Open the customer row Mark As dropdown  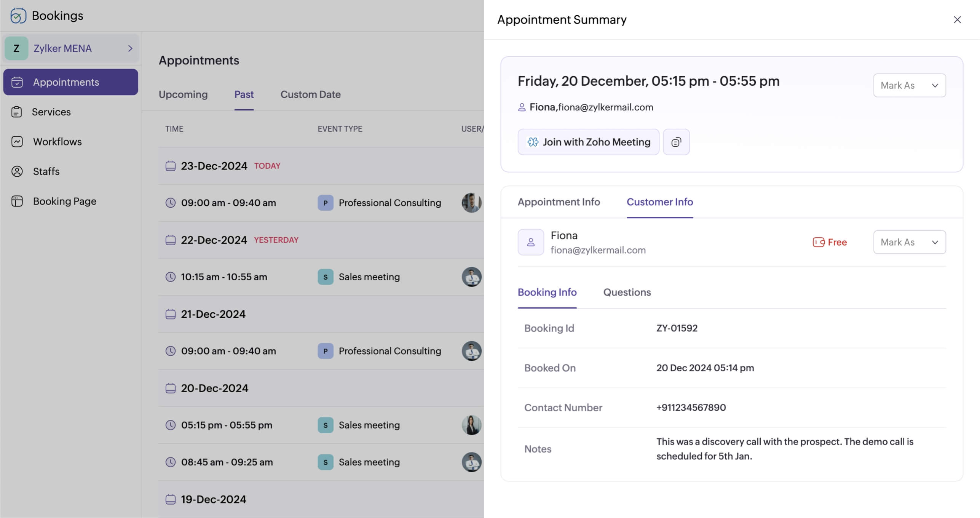click(909, 242)
